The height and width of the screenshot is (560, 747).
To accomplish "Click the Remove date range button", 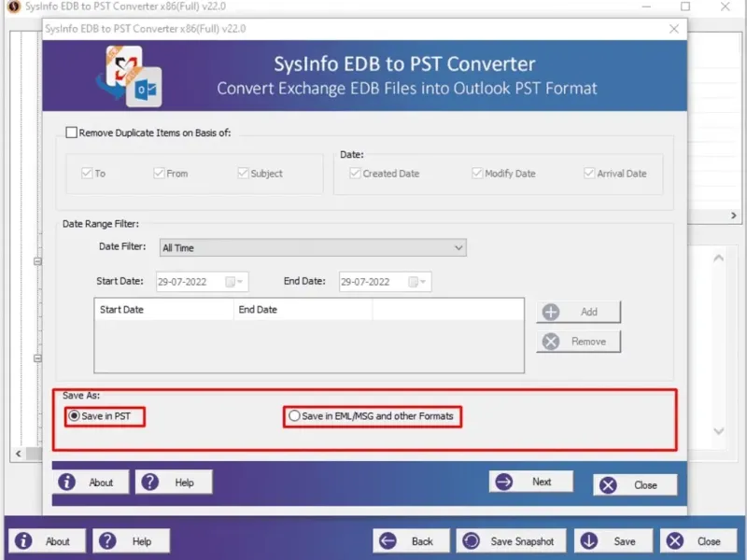I will click(x=578, y=342).
